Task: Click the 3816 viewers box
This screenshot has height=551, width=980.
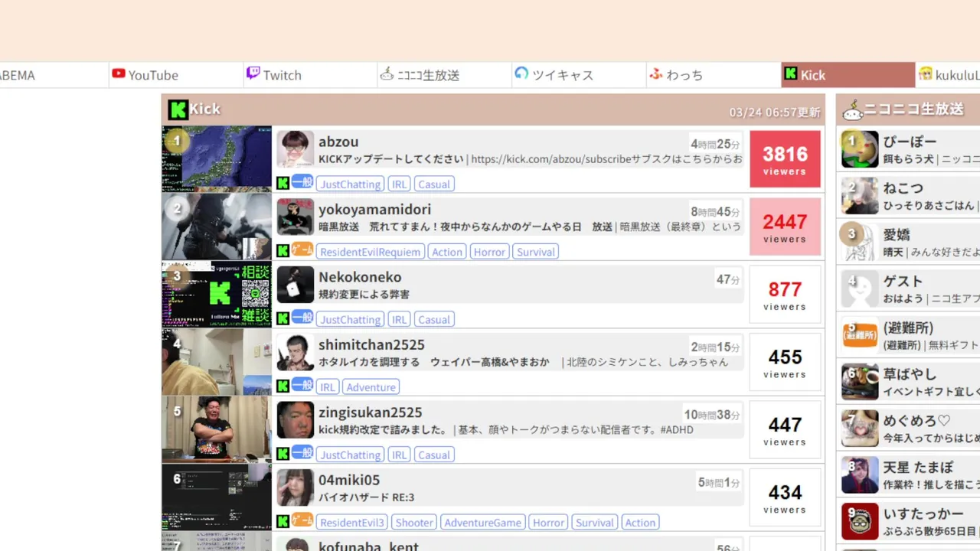Action: 785,158
